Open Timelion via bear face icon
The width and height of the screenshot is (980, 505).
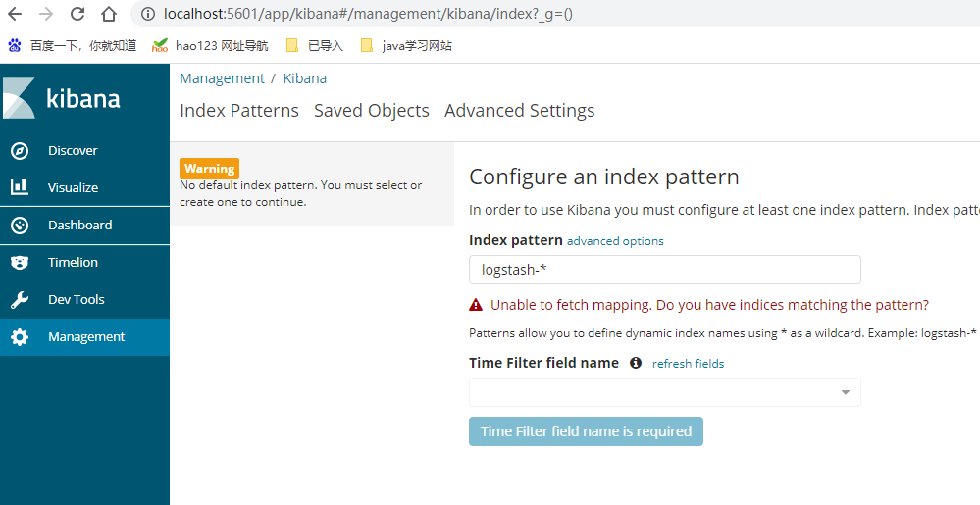click(20, 263)
